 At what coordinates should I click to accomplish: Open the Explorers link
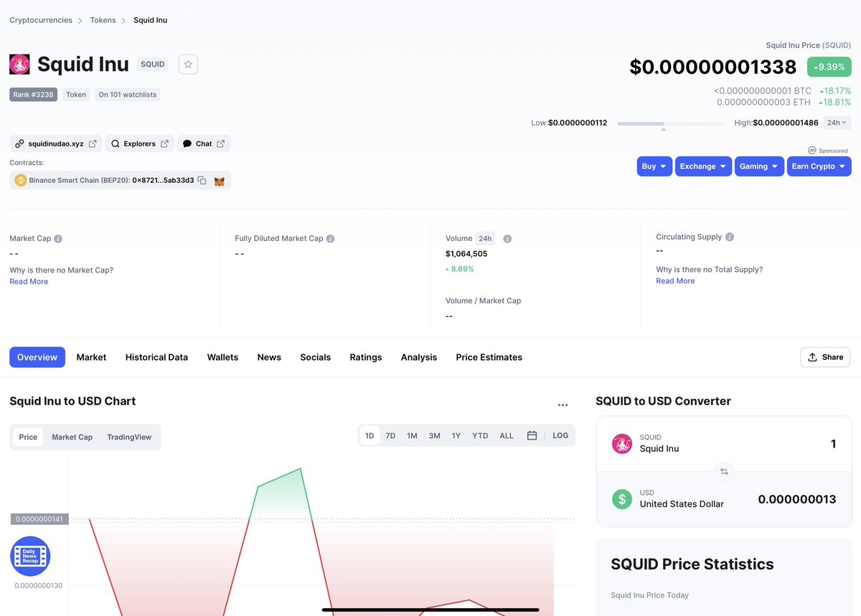pos(139,143)
